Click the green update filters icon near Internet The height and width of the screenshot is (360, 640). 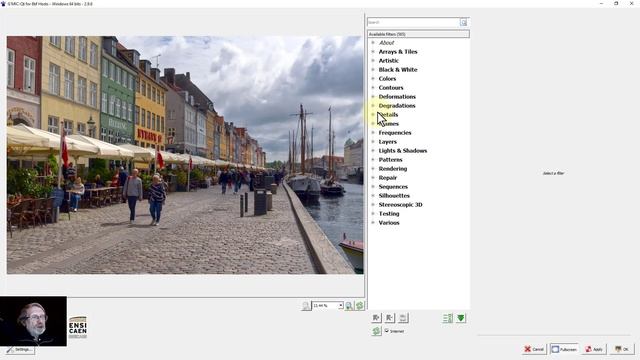tap(376, 331)
